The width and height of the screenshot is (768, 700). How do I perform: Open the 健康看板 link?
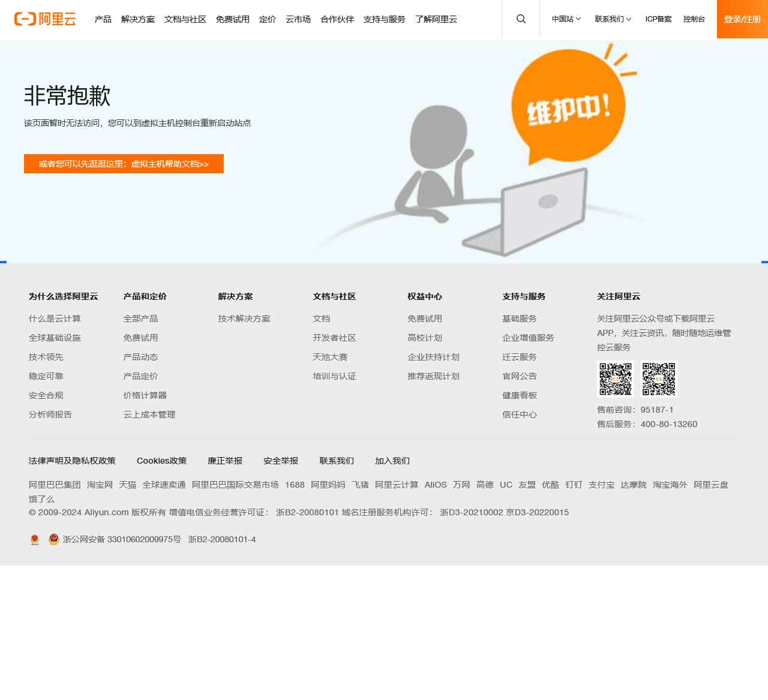(520, 395)
